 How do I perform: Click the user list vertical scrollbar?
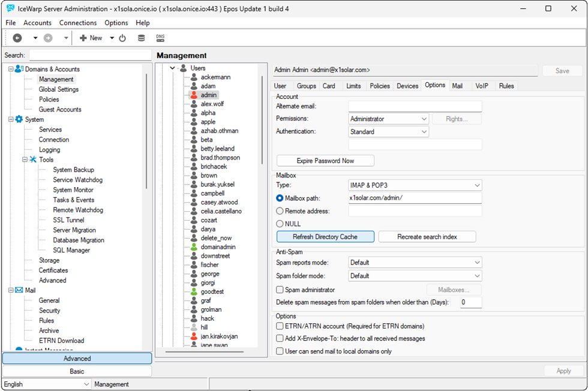pyautogui.click(x=262, y=120)
